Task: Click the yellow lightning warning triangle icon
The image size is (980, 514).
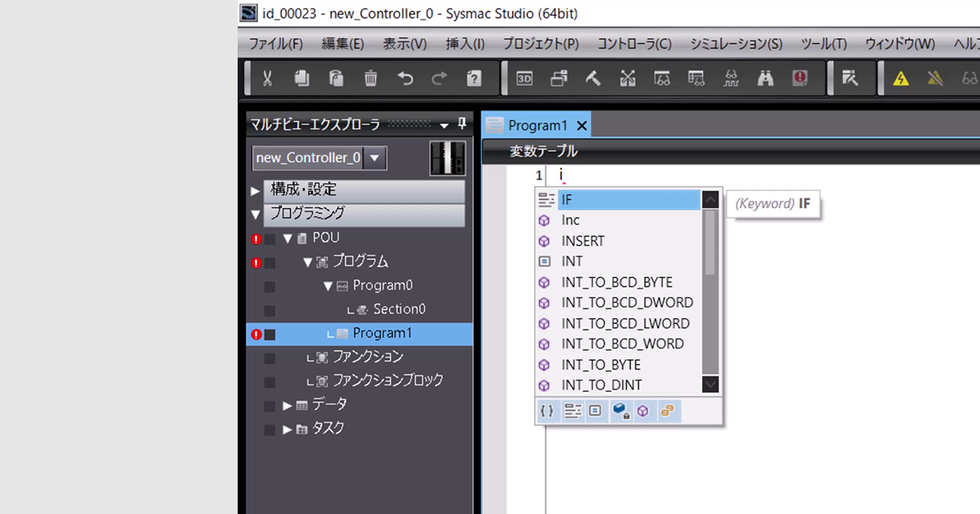Action: (x=901, y=78)
